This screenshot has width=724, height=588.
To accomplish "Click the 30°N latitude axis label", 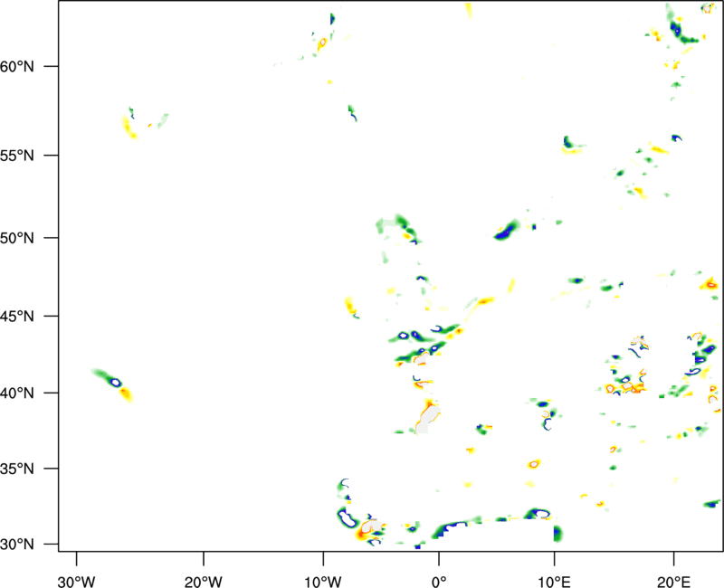I will pyautogui.click(x=17, y=545).
